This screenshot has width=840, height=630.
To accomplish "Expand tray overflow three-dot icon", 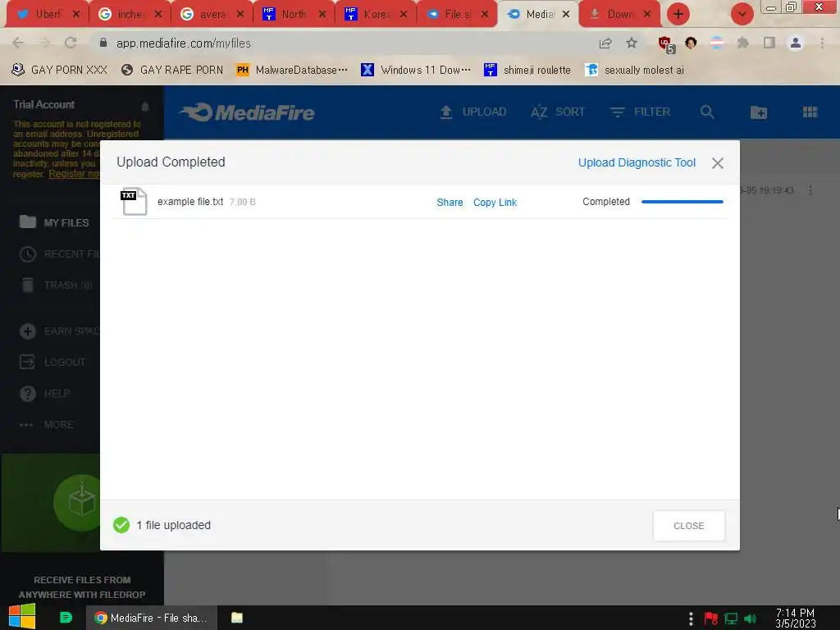I will coord(691,619).
